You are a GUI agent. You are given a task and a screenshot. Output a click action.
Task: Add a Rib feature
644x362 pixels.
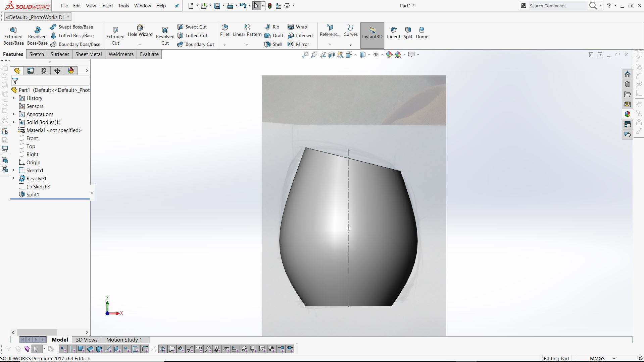pos(272,27)
